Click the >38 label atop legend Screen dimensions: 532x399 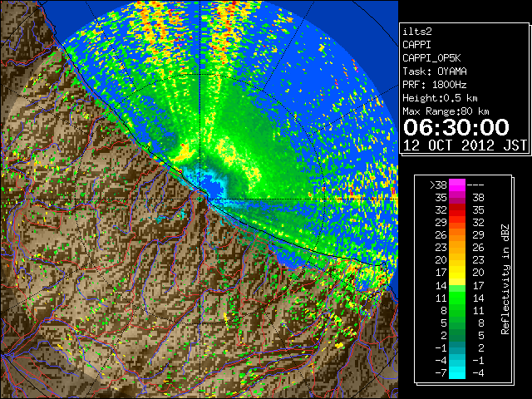(x=438, y=185)
